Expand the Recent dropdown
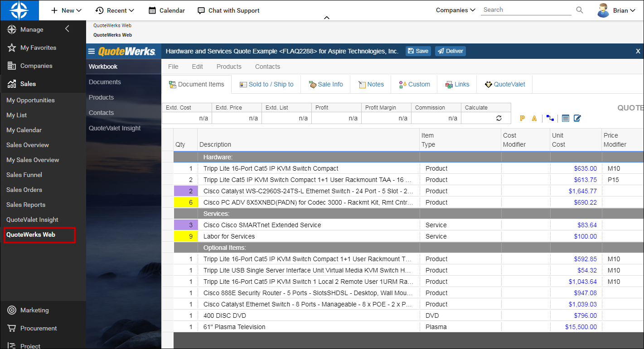 point(115,10)
